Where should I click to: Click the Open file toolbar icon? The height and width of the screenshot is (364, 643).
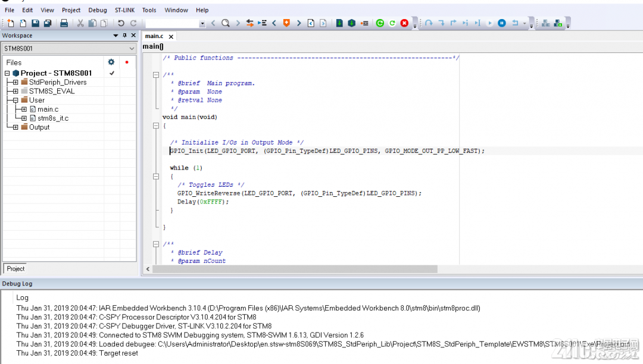pos(23,23)
